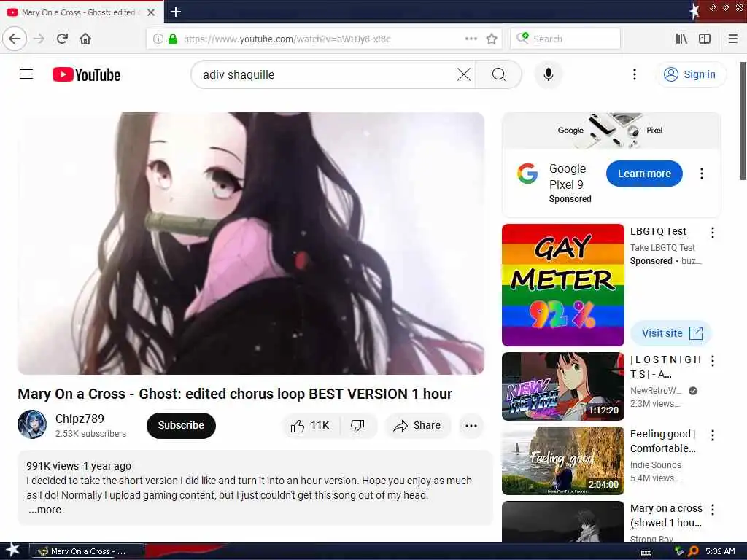Bookmark this page with the star icon
Screen dimensions: 747x560
pyautogui.click(x=492, y=39)
